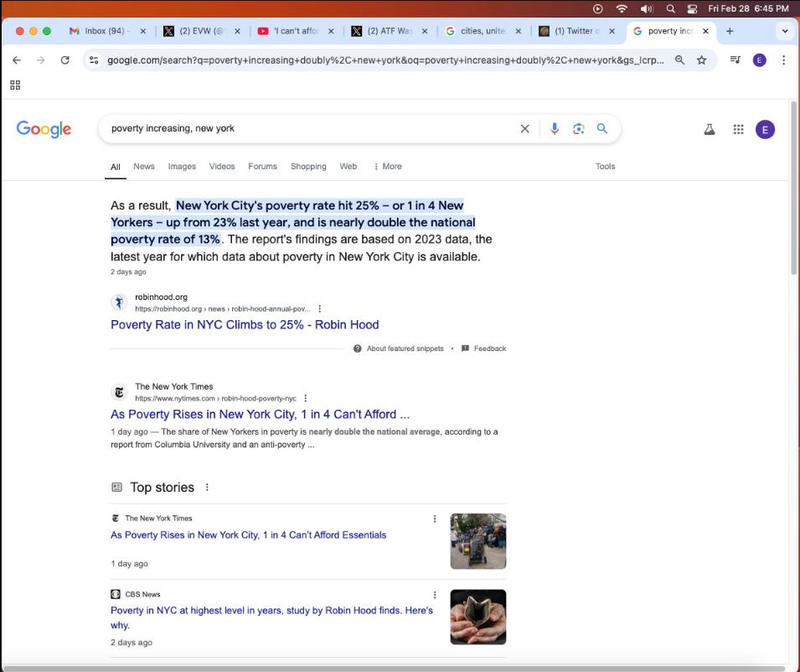Bookmark this page with the star
Screen dimensions: 800x672
pyautogui.click(x=702, y=60)
